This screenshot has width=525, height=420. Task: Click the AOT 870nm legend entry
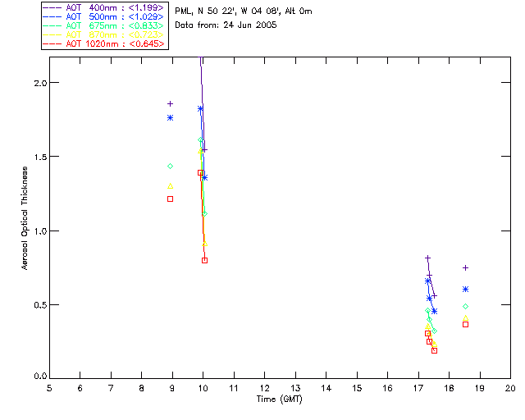tap(103, 34)
